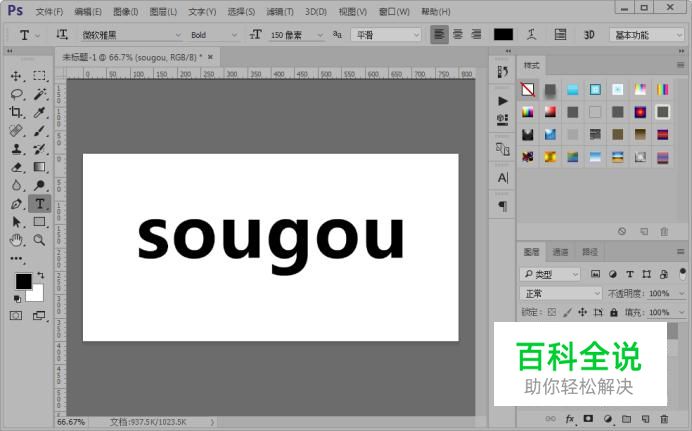Click the add layer style fx button
This screenshot has height=431, width=692.
[570, 419]
